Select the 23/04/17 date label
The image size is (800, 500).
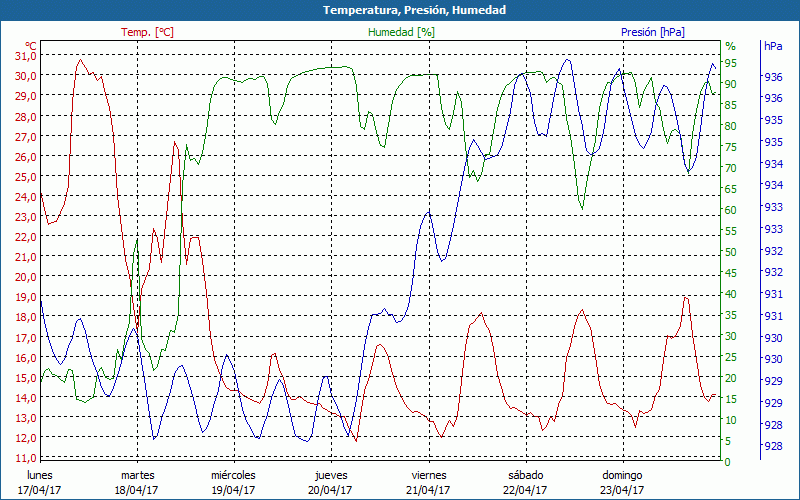pyautogui.click(x=622, y=490)
